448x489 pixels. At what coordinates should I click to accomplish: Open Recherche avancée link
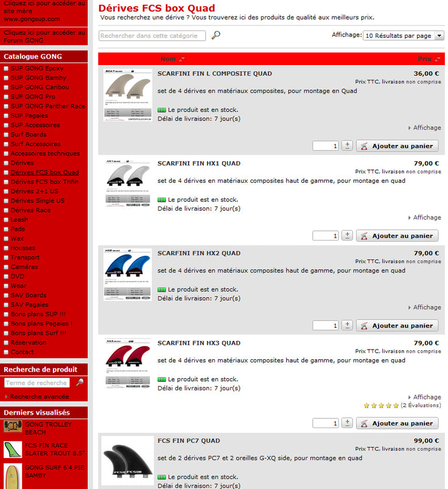click(40, 396)
